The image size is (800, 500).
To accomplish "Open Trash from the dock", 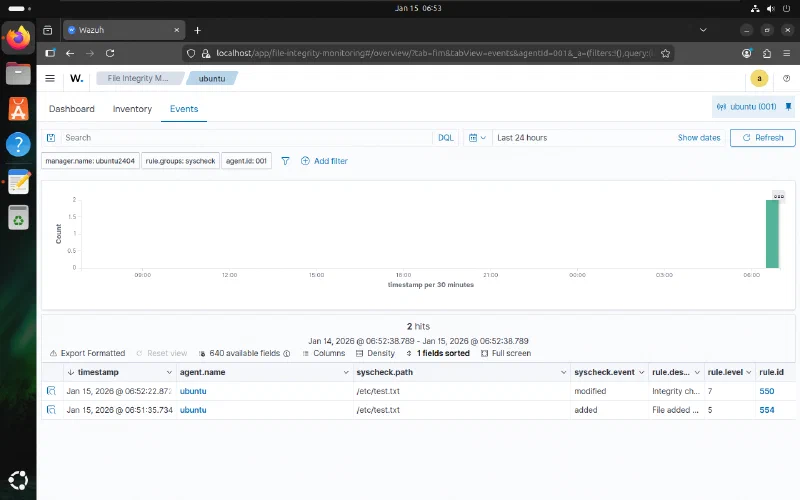I will (18, 217).
